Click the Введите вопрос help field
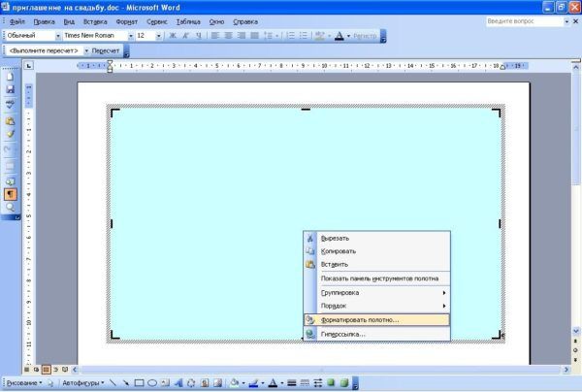582x392 pixels. [x=525, y=20]
